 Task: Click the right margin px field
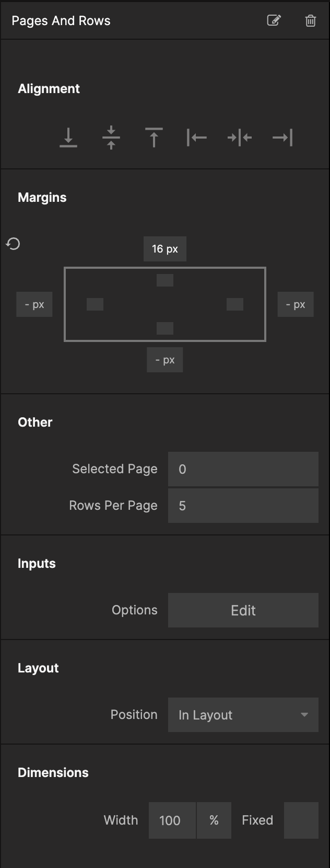pos(296,304)
